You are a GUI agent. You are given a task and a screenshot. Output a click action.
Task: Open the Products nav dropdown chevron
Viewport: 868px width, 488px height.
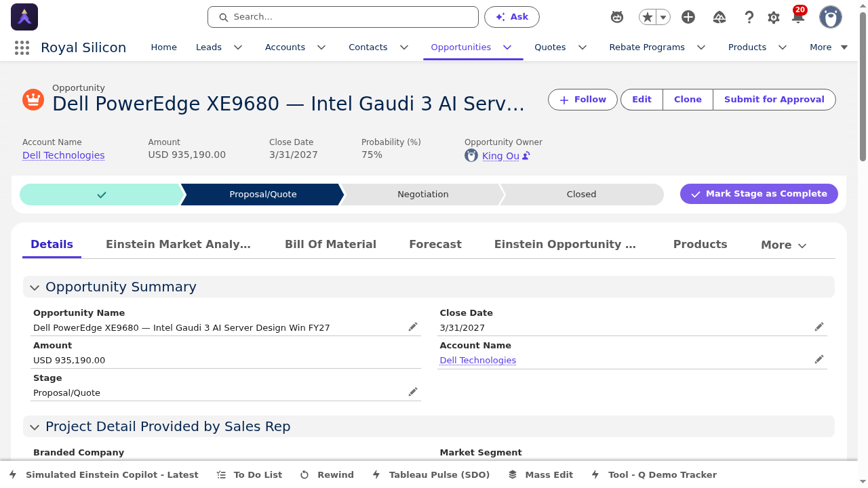tap(783, 47)
